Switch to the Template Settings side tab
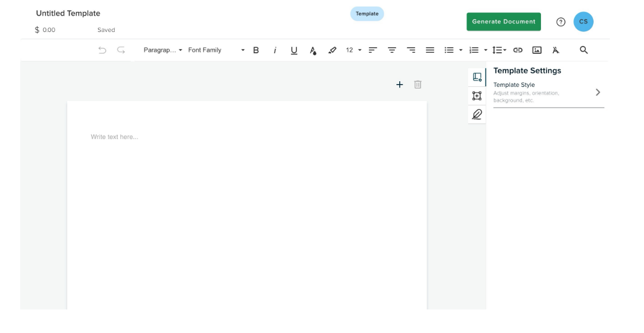 click(x=477, y=77)
